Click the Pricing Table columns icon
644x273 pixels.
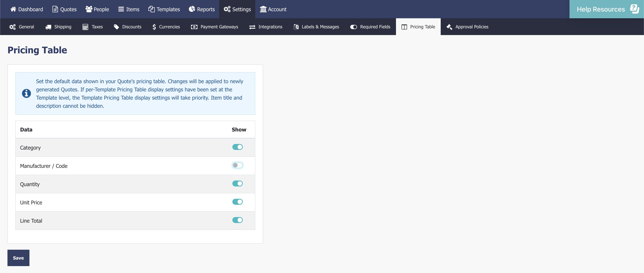404,27
